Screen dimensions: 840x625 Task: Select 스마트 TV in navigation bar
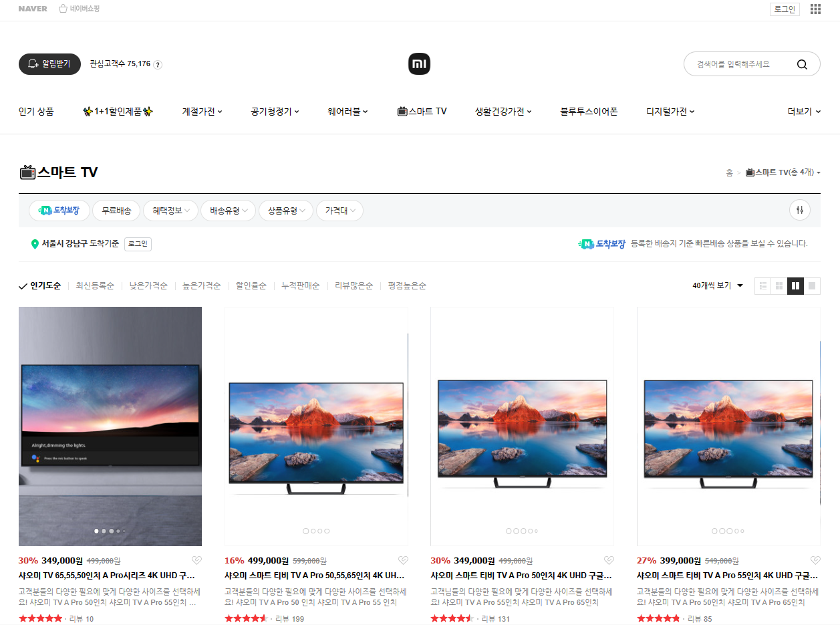pos(422,112)
